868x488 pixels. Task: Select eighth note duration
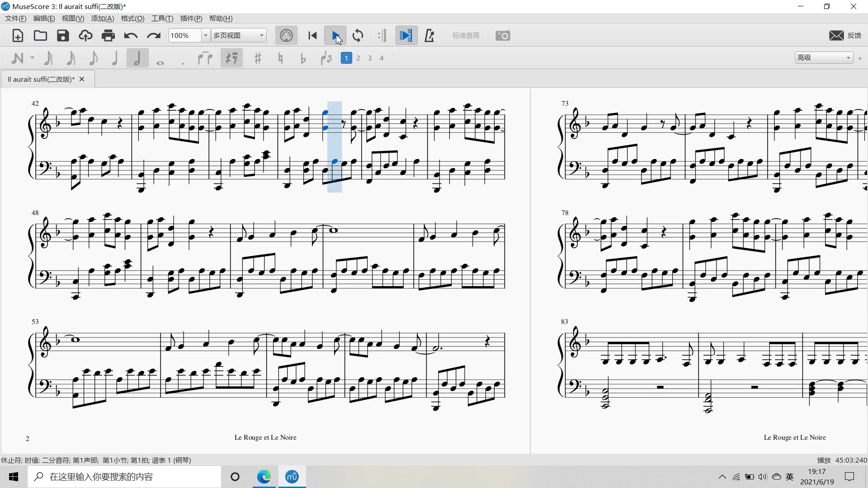click(93, 58)
